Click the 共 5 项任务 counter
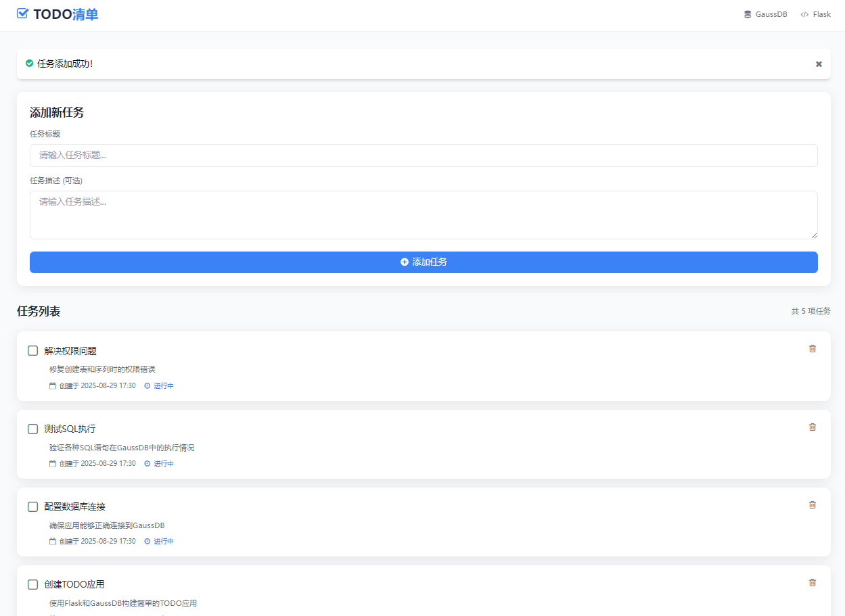Viewport: 845px width, 616px height. tap(811, 311)
